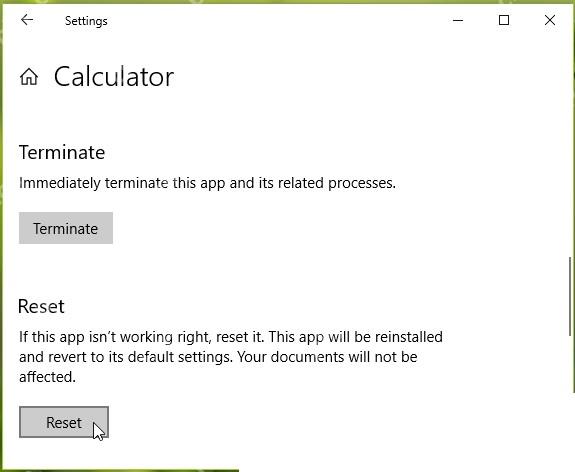The image size is (575, 472).
Task: Click the Terminate button
Action: pyautogui.click(x=66, y=228)
